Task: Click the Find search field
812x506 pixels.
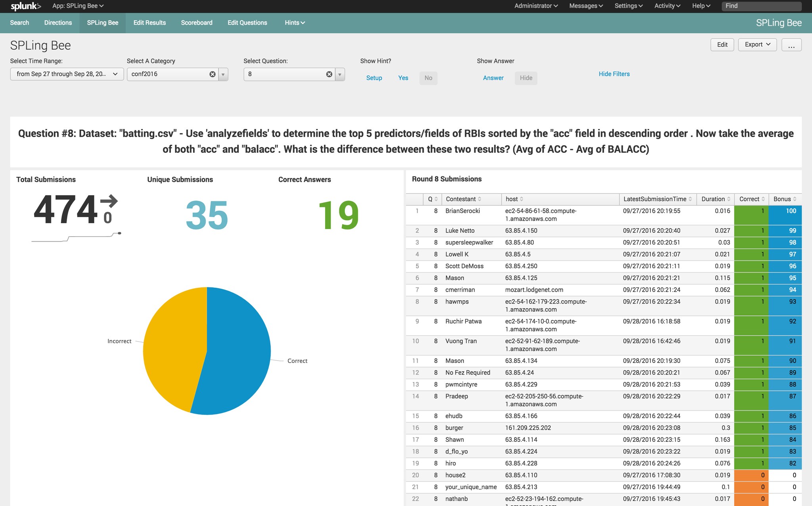Action: (x=761, y=6)
